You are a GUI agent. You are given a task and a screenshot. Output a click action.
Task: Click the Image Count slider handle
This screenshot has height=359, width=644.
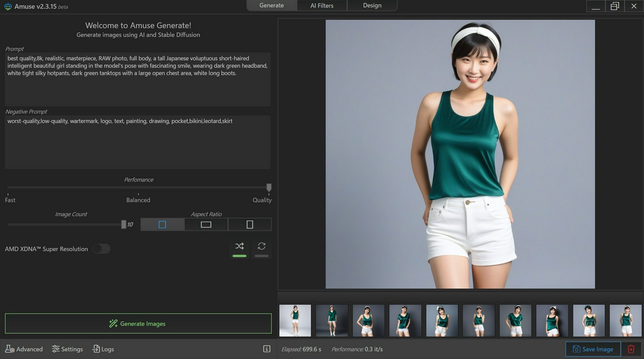(124, 224)
